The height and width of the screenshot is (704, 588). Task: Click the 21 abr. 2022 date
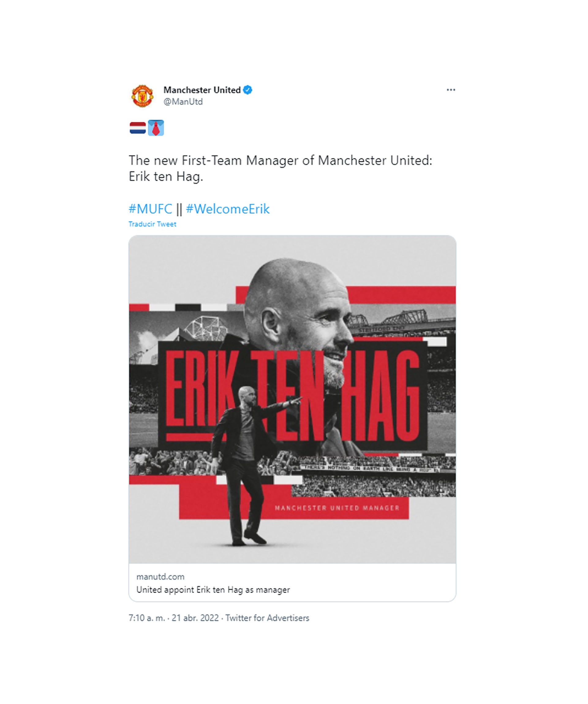(x=195, y=618)
